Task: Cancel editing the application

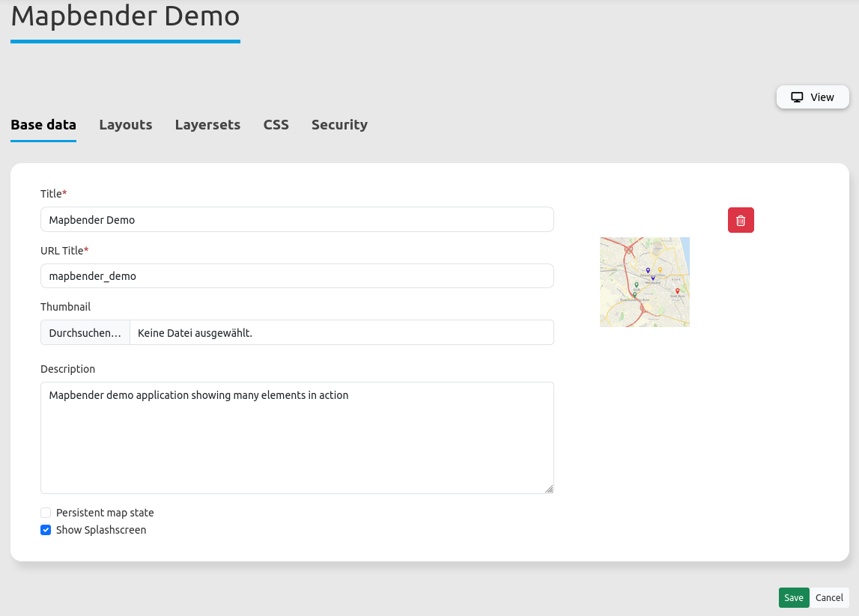Action: [829, 597]
